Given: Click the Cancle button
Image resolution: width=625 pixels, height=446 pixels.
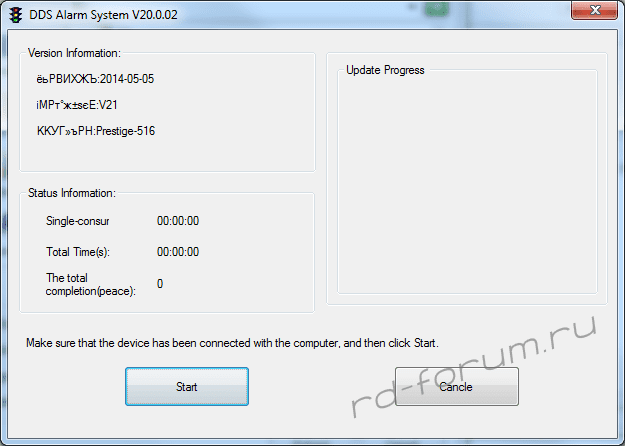Looking at the screenshot, I should [457, 387].
